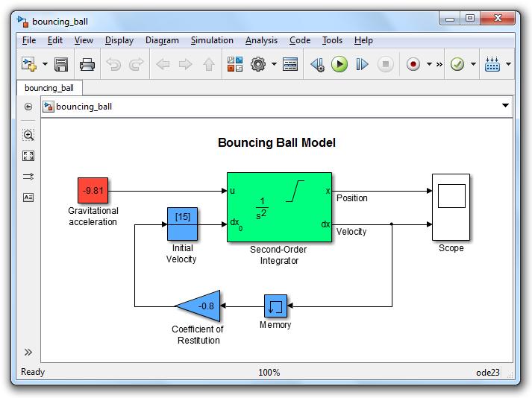Viewport: 532px width, 398px height.
Task: Open the Diagram menu
Action: tap(162, 40)
